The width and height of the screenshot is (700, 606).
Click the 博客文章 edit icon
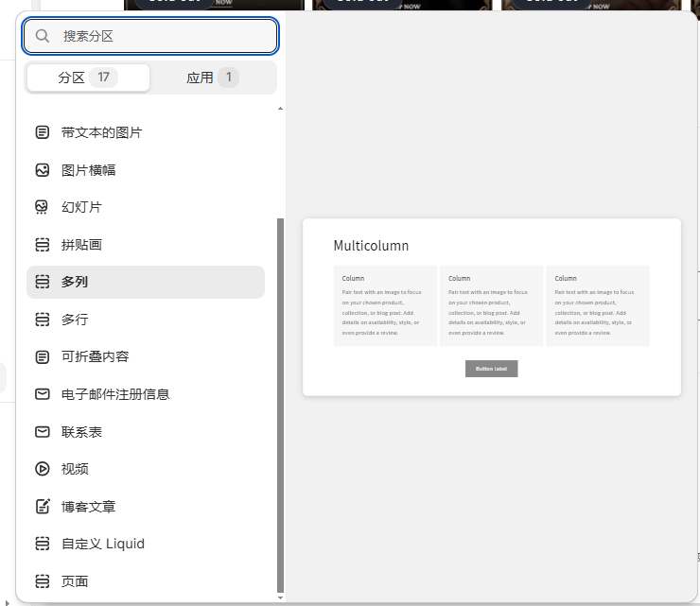point(42,507)
